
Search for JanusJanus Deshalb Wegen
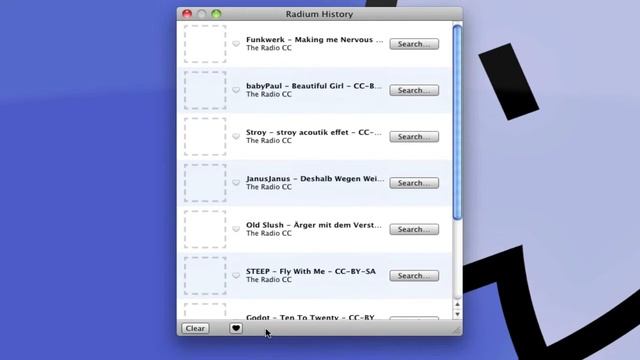point(414,183)
